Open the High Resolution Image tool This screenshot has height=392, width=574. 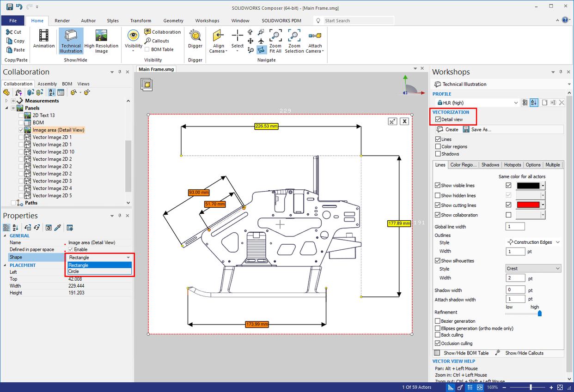point(101,41)
